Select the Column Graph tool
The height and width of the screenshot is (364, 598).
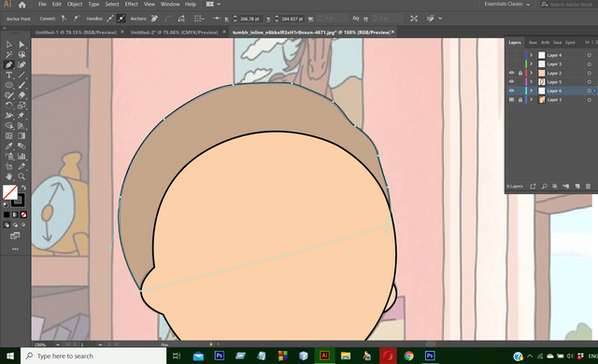pyautogui.click(x=21, y=156)
